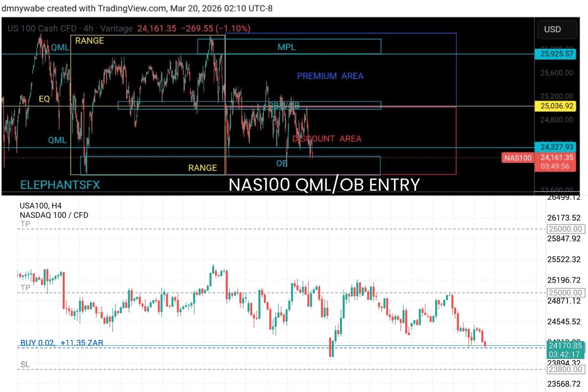588x392 pixels.
Task: Click the SL stop-loss line label
Action: pos(25,364)
